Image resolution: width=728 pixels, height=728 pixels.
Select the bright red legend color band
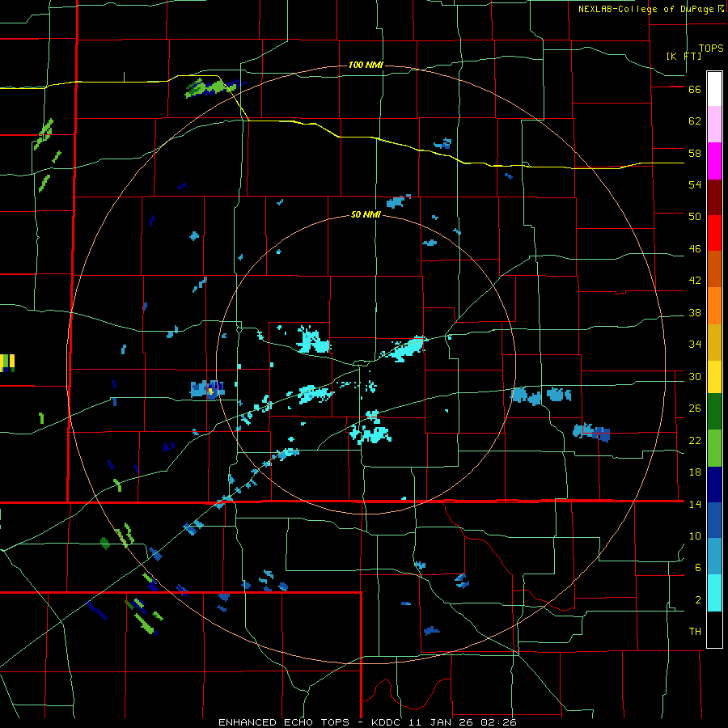coord(714,234)
